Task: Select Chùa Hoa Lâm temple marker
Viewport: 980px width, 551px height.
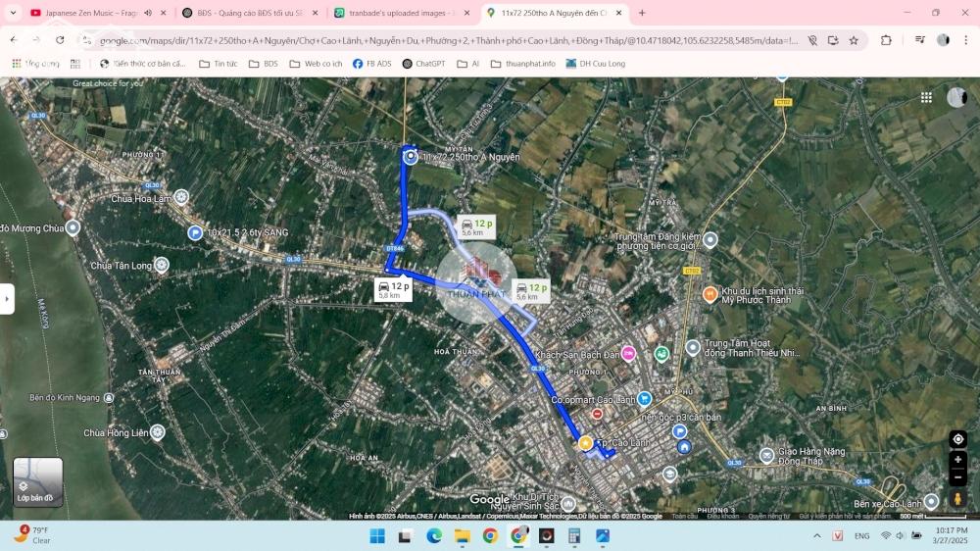Action: tap(181, 197)
